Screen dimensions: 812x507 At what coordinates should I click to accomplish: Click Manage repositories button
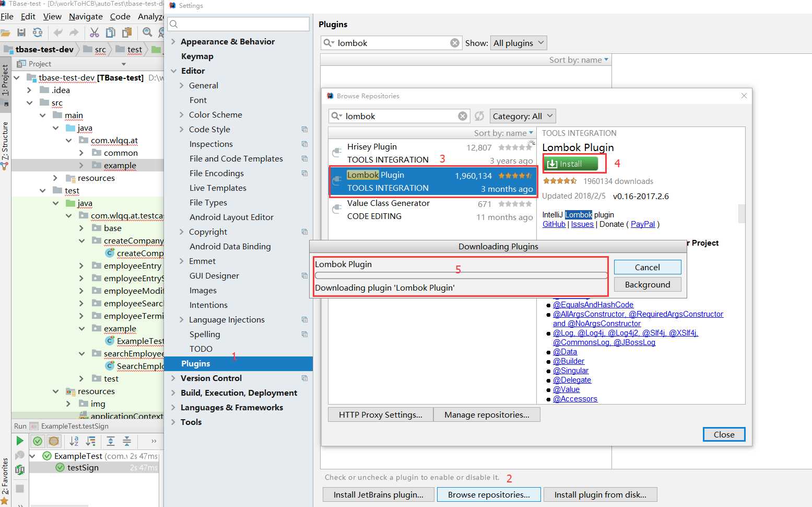click(487, 414)
